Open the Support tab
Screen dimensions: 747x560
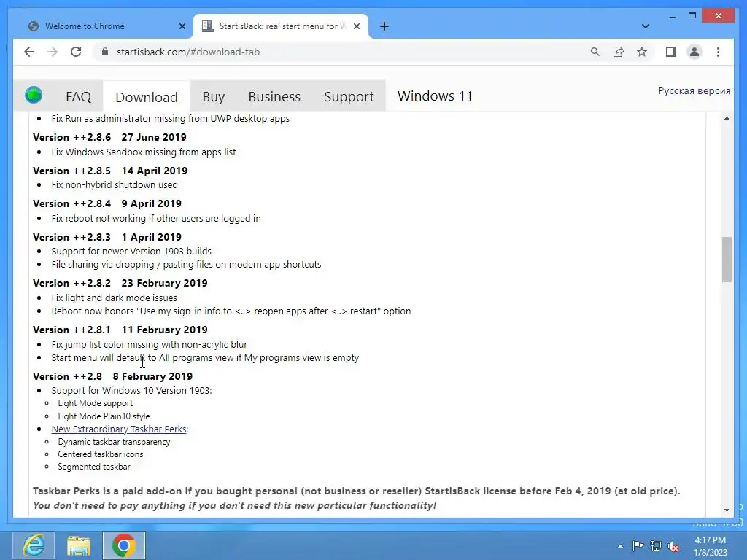click(x=349, y=97)
